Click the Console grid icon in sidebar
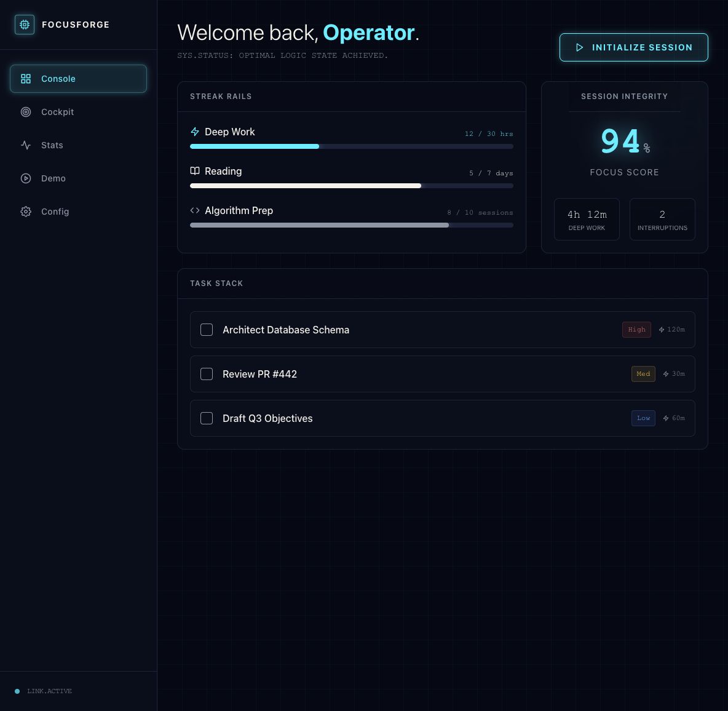Image resolution: width=728 pixels, height=711 pixels. point(26,79)
